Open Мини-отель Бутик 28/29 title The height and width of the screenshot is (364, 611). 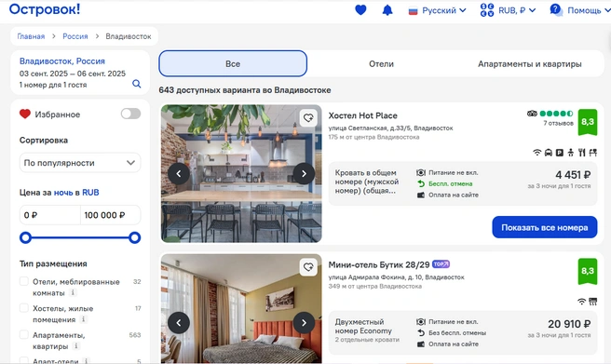(379, 264)
